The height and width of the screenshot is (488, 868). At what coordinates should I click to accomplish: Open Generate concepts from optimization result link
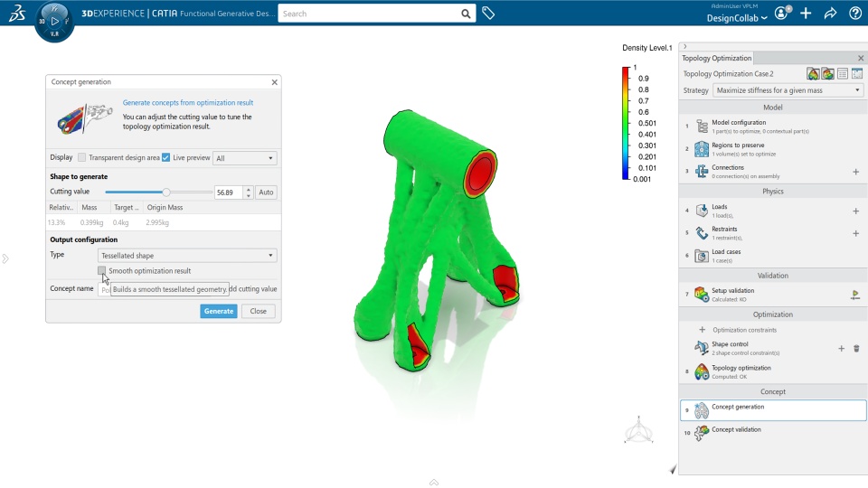pos(188,103)
